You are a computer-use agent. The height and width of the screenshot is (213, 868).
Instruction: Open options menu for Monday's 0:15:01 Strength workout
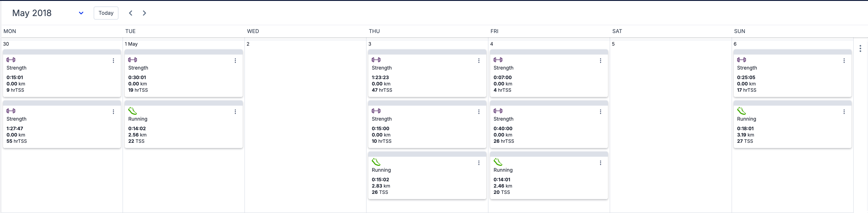click(114, 61)
